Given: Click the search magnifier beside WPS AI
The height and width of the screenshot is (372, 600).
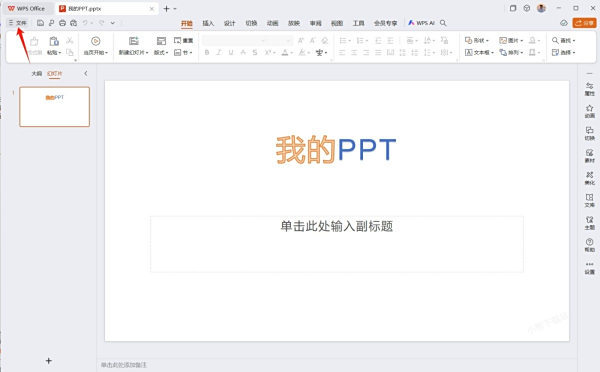Looking at the screenshot, I should [443, 23].
